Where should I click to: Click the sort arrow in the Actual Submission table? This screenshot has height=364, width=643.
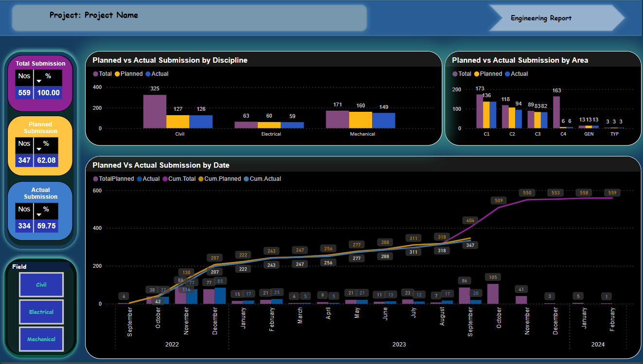pos(39,214)
